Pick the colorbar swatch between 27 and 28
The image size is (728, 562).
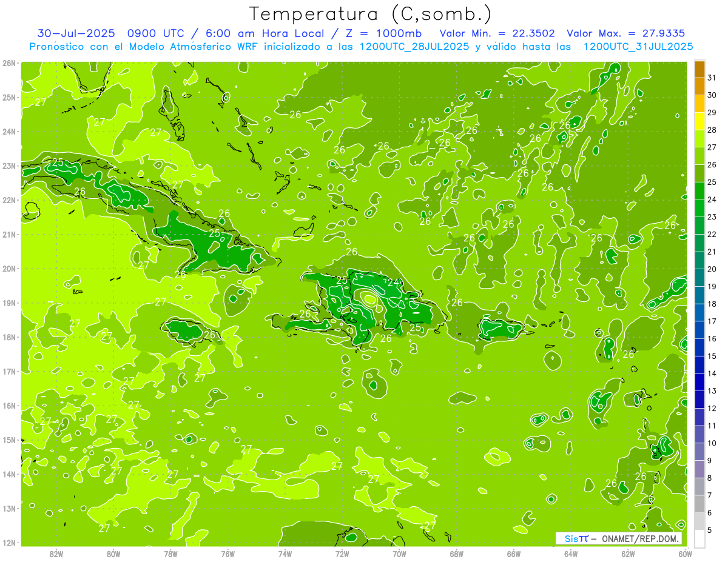pos(699,138)
